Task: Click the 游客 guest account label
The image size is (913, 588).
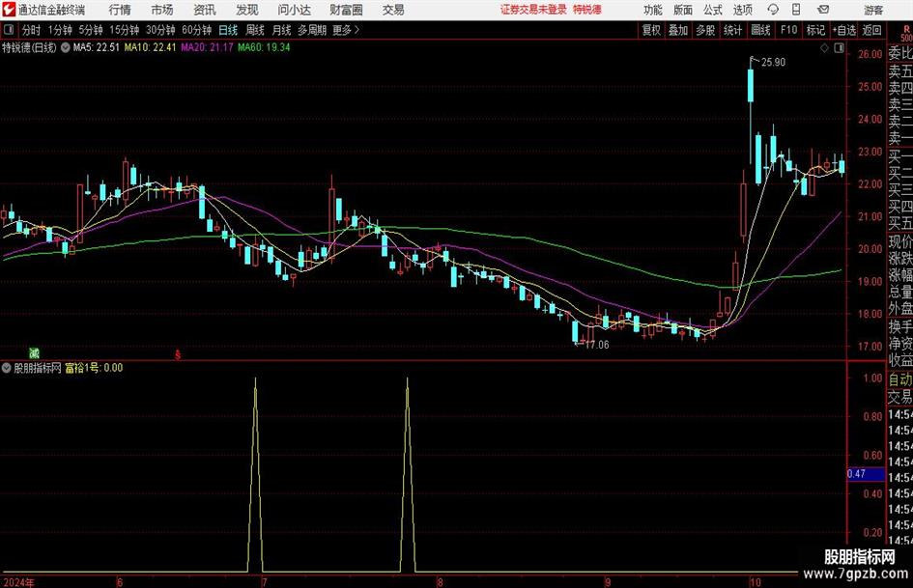Action: tap(872, 10)
